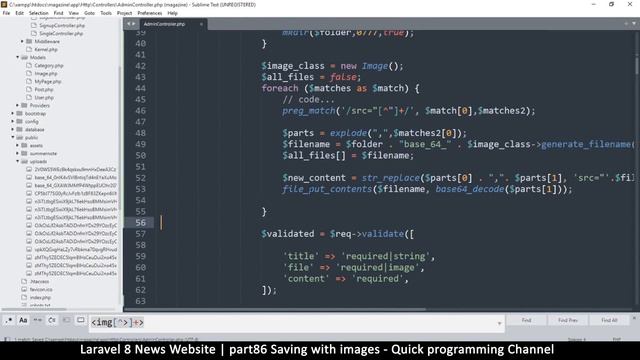Image resolution: width=640 pixels, height=360 pixels.
Task: Click the Category.php file icon
Action: tap(29, 65)
